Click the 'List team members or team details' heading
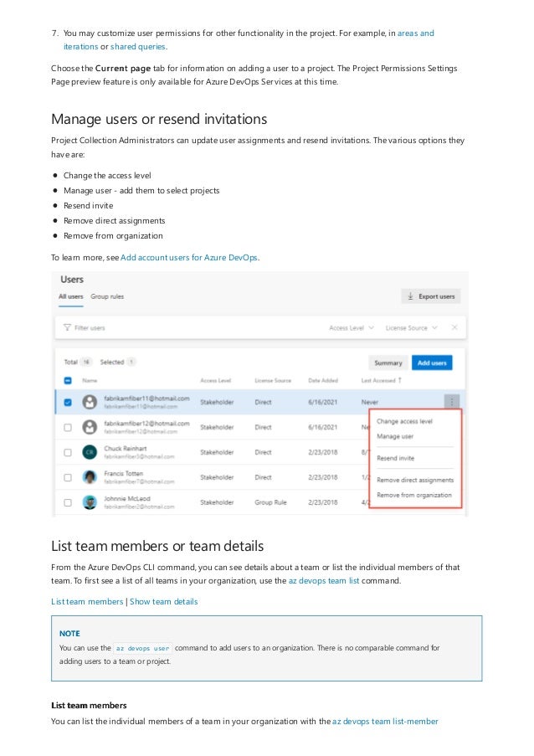Image resolution: width=534 pixels, height=756 pixels. 157,546
